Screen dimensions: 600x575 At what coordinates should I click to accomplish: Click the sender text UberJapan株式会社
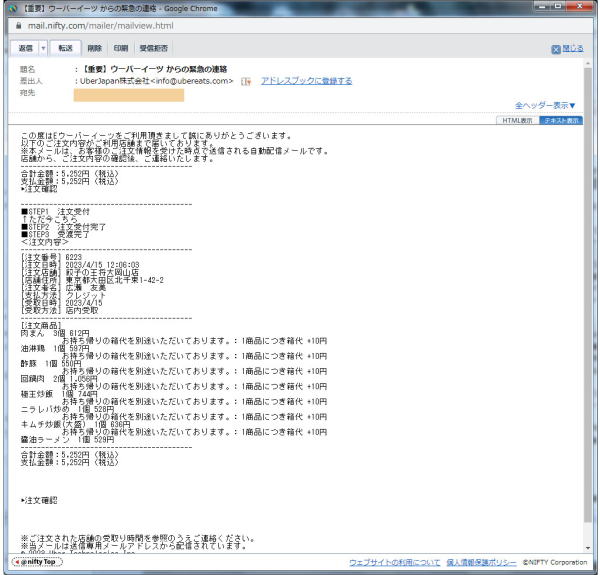tap(114, 81)
